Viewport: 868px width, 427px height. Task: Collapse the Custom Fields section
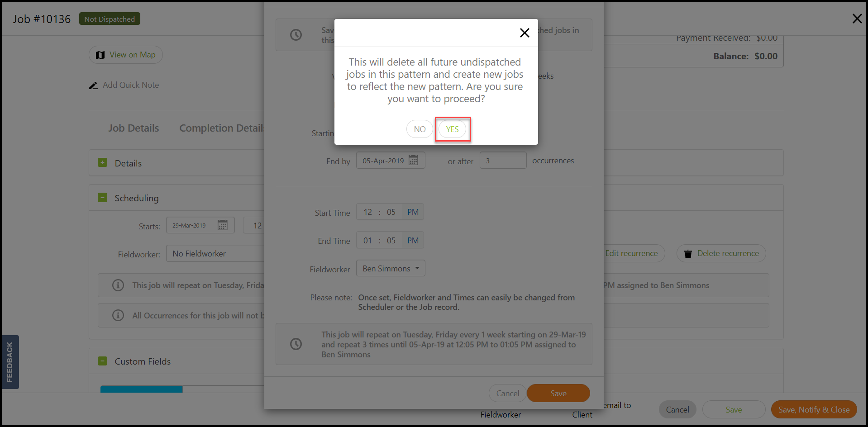point(103,361)
